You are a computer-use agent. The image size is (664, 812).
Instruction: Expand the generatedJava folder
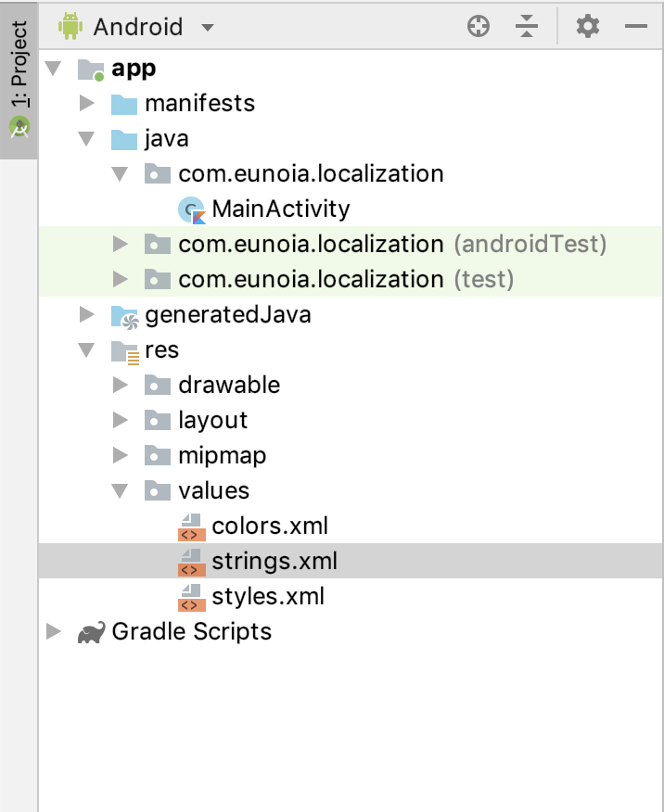(87, 314)
